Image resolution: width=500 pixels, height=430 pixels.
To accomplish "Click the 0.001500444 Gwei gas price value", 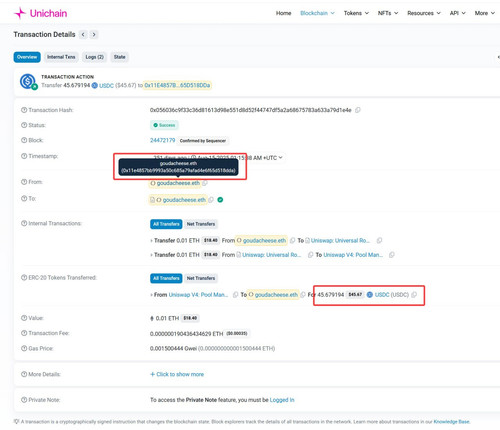I will point(173,349).
